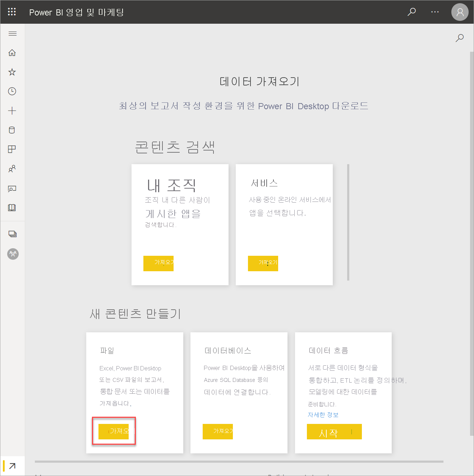Open the presentation chat icon in sidebar

(x=12, y=189)
